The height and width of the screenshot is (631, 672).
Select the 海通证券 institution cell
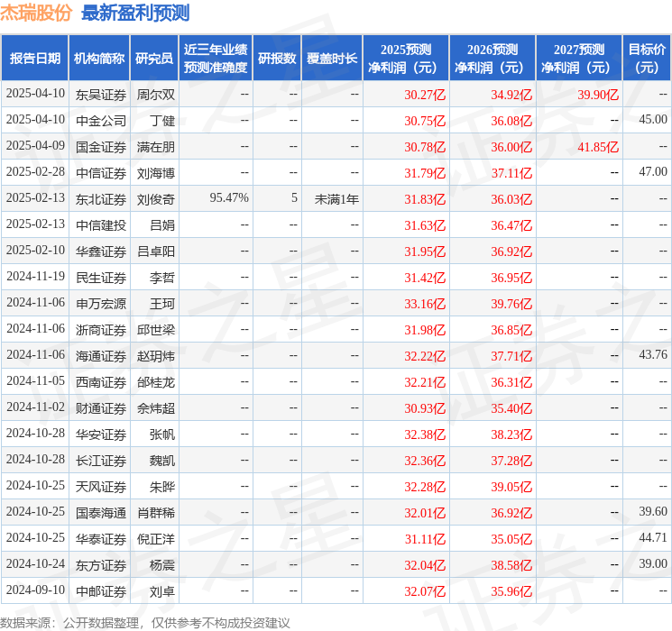(x=101, y=356)
